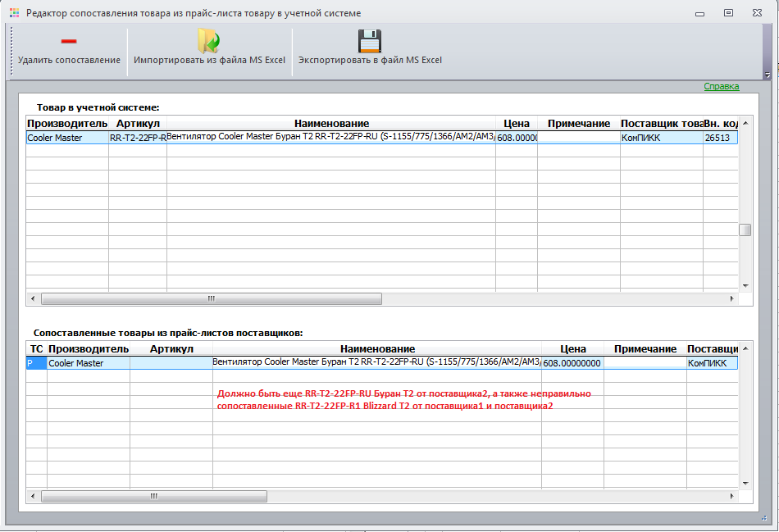Click the Вн. код column header
Viewport: 779px width, 532px height.
point(721,123)
